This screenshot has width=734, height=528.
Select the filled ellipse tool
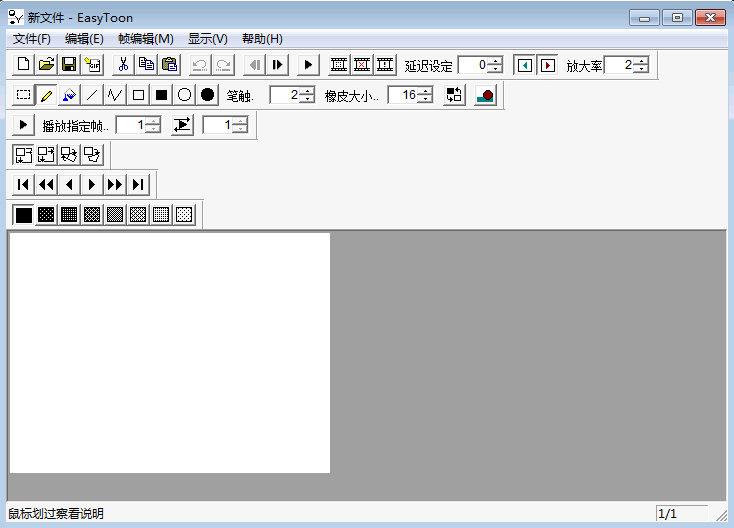click(207, 95)
